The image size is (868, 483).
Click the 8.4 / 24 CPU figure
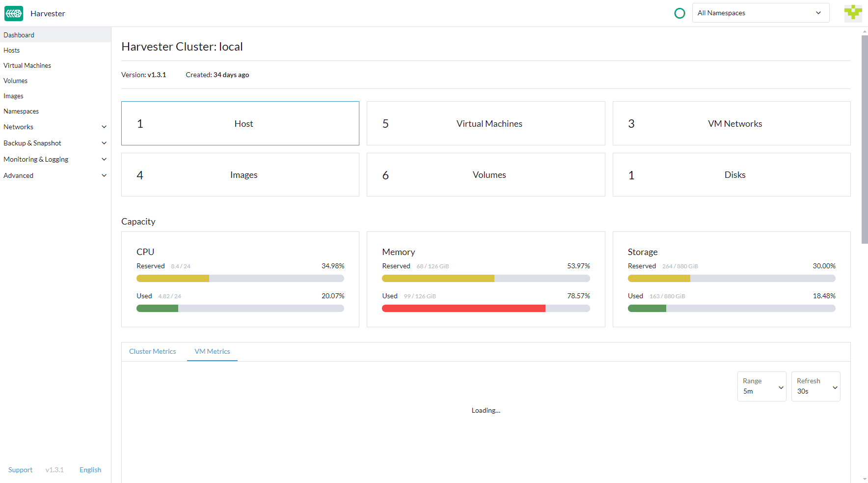coord(181,266)
